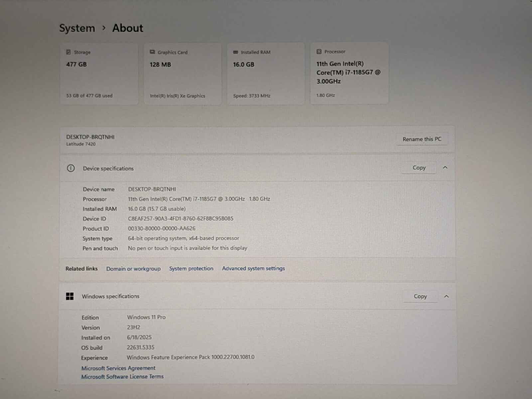Click the Storage drive icon

point(68,52)
